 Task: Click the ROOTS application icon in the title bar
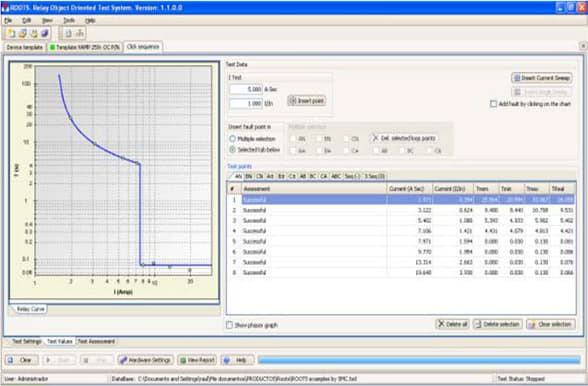5,8
